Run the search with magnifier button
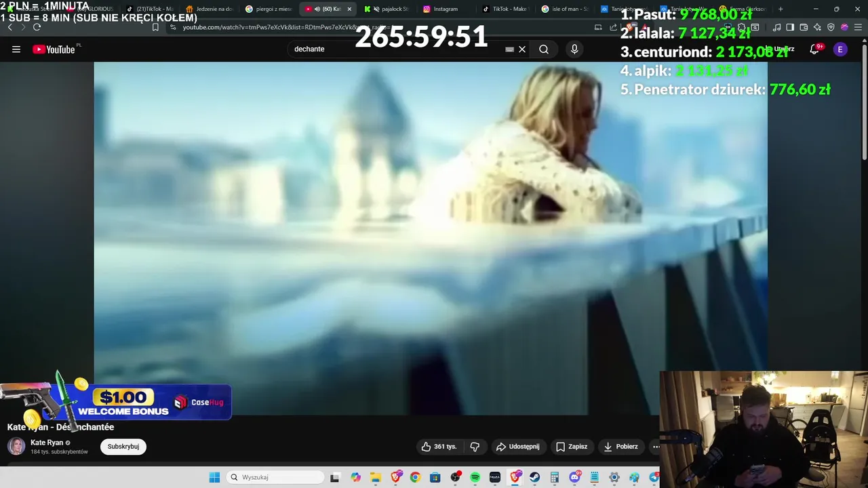 (544, 49)
